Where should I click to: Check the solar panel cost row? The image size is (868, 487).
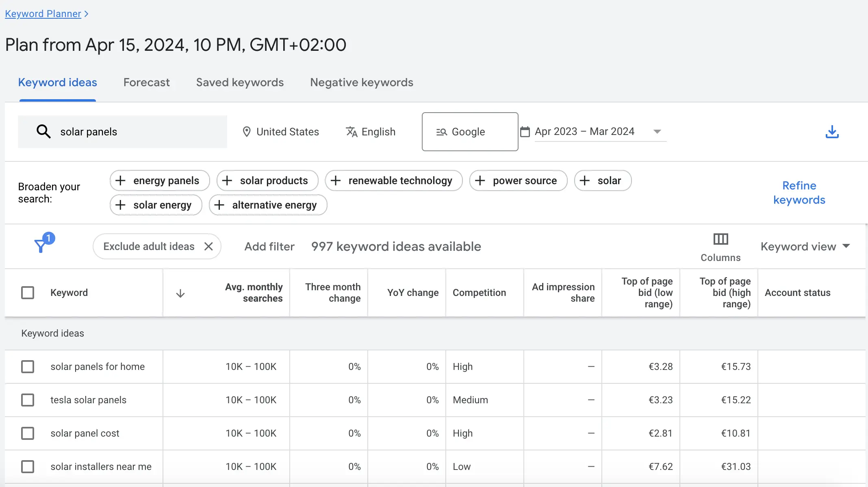coord(28,433)
